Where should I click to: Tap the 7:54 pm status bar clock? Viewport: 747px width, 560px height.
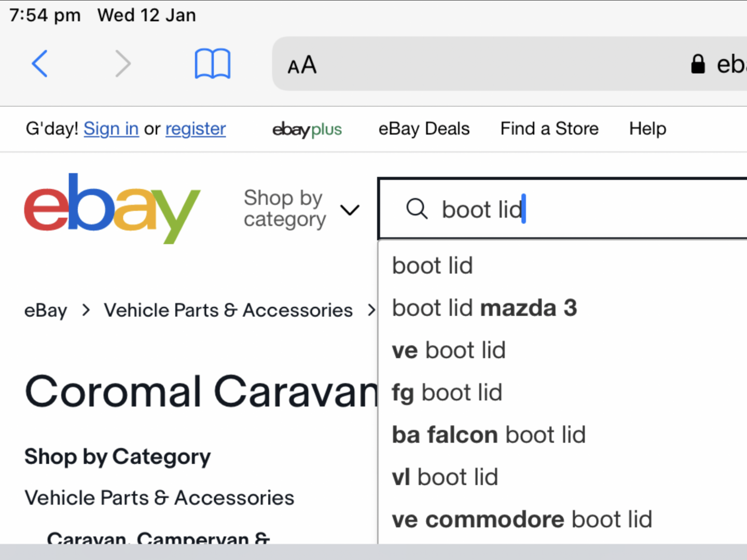point(45,15)
